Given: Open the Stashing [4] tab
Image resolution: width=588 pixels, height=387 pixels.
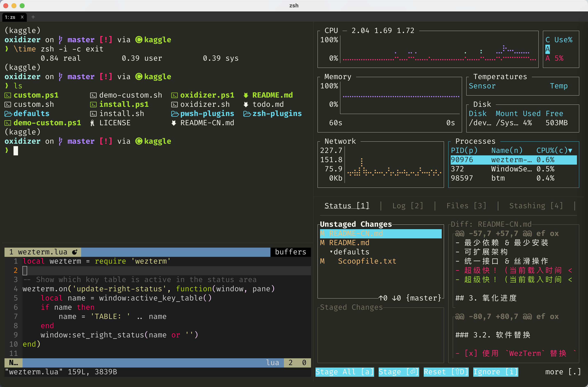Looking at the screenshot, I should pos(536,206).
